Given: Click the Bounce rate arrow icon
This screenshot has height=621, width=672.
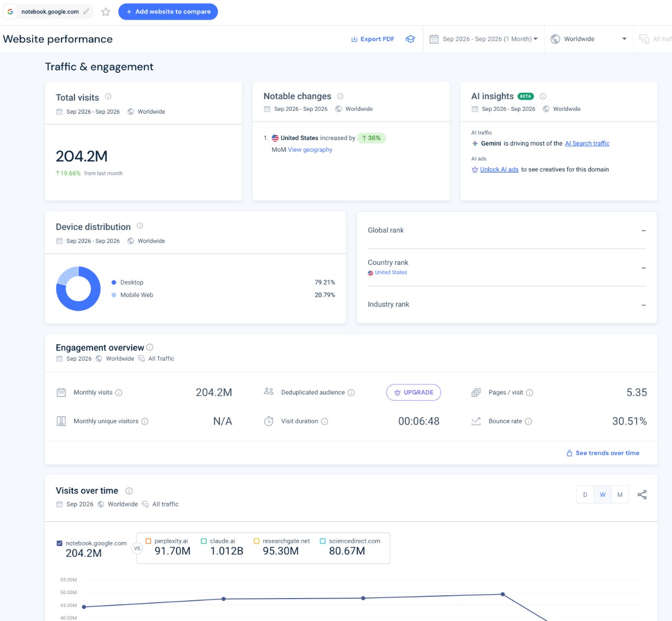Looking at the screenshot, I should point(476,421).
